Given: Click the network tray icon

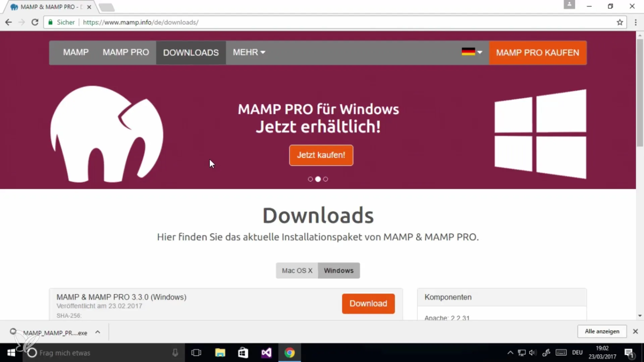Looking at the screenshot, I should pyautogui.click(x=522, y=353).
